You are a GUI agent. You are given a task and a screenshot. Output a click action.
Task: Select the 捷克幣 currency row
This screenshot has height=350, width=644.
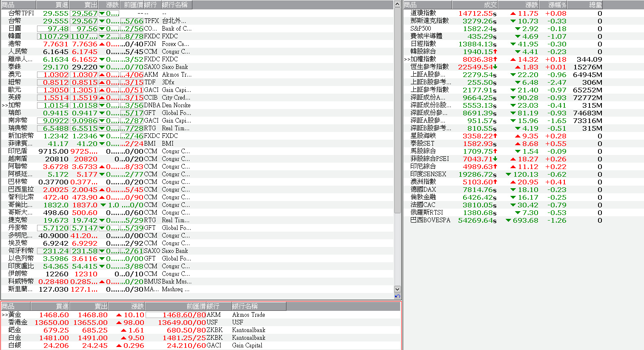coord(197,220)
